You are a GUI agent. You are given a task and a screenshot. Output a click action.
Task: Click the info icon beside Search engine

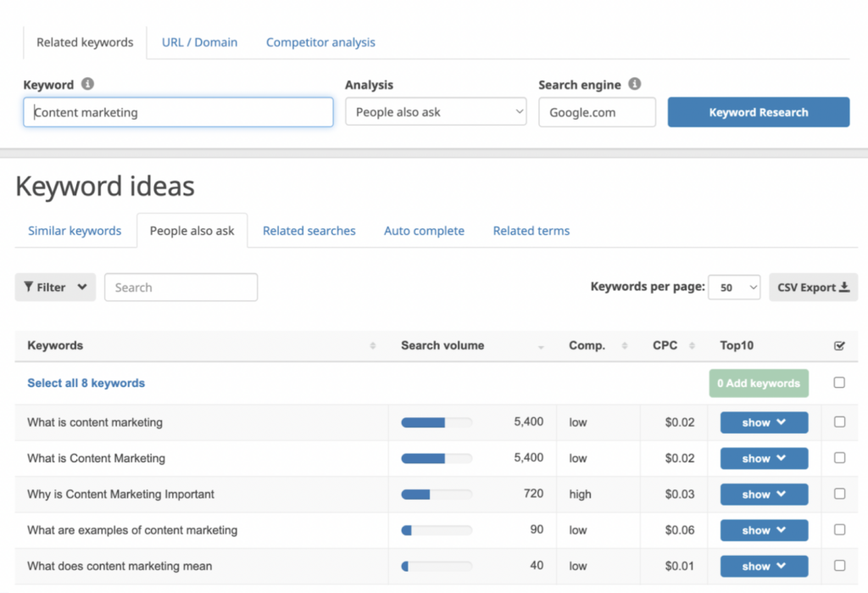636,84
